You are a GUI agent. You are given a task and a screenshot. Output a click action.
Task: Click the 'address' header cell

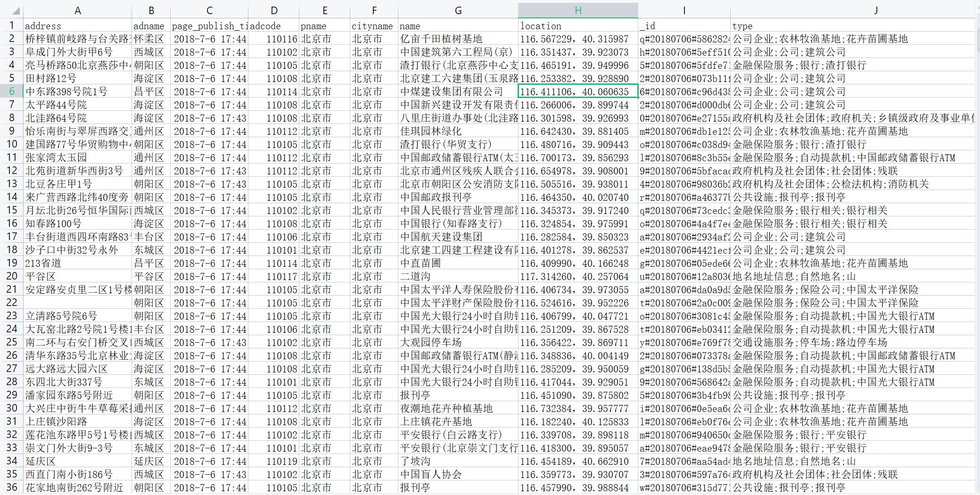pos(78,26)
